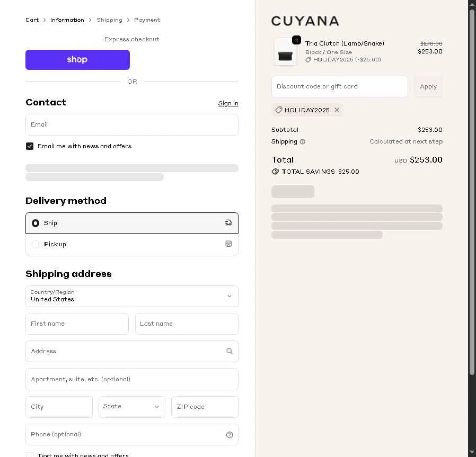Image resolution: width=476 pixels, height=457 pixels.
Task: Focus the Email input field
Action: pyautogui.click(x=132, y=125)
